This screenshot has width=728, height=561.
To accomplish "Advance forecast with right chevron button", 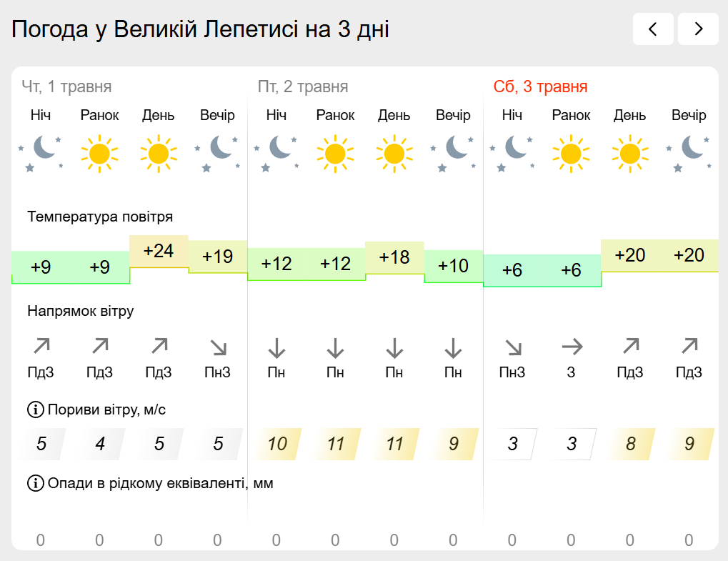I will point(698,29).
